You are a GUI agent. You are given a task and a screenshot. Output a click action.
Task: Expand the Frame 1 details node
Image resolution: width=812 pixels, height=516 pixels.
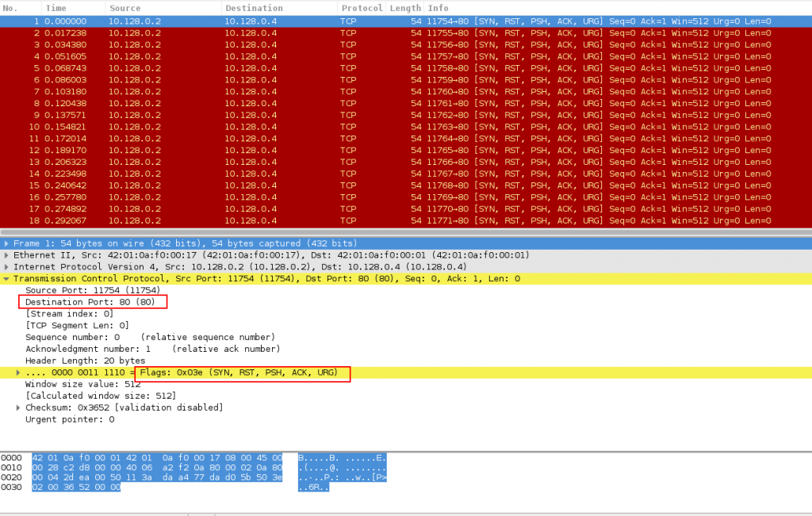click(x=6, y=243)
